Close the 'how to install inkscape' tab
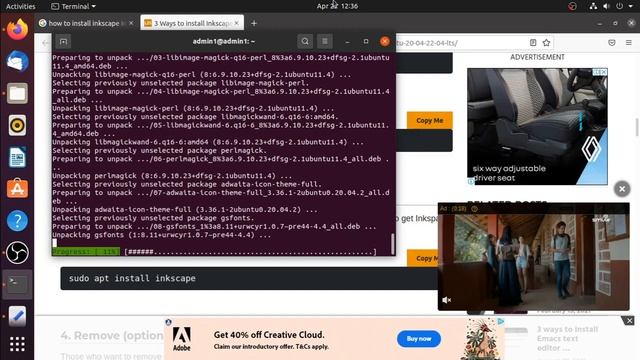The height and width of the screenshot is (360, 640). pos(131,23)
